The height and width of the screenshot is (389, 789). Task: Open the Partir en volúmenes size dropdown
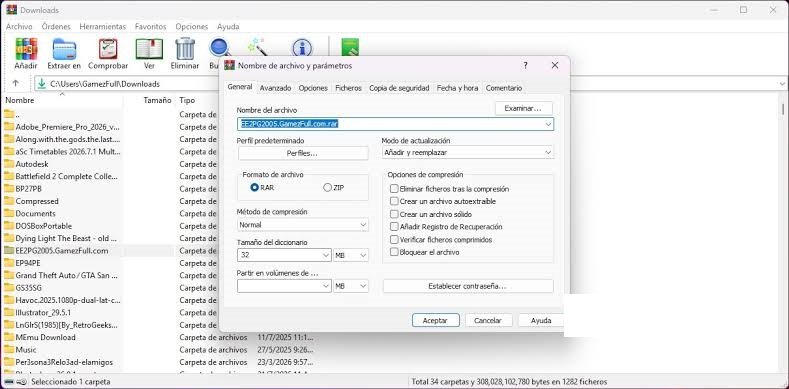point(326,286)
